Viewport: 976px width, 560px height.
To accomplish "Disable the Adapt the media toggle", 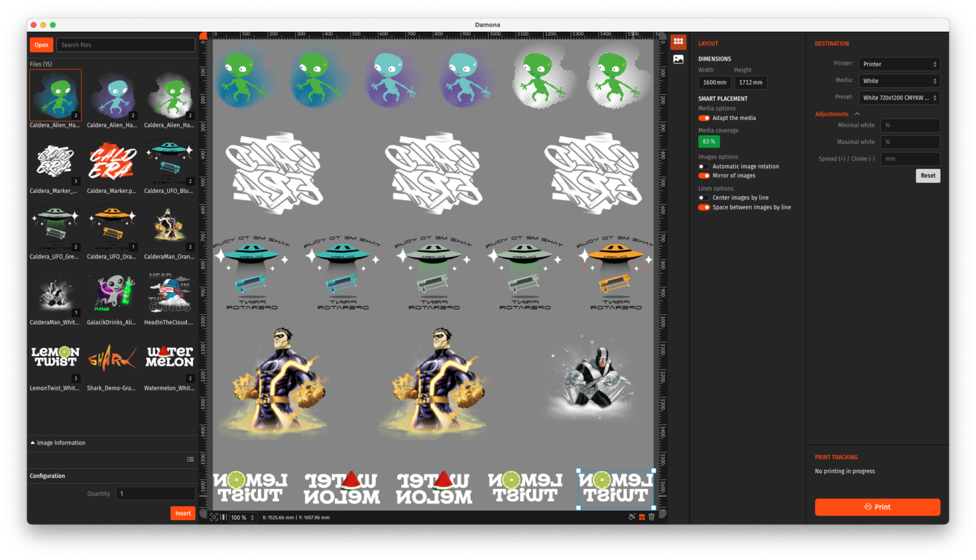I will click(704, 118).
